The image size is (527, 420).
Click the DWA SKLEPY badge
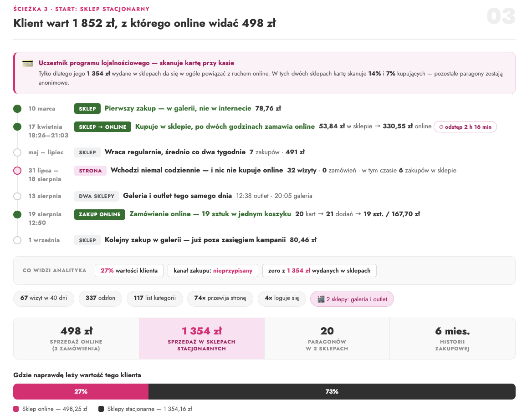tap(97, 196)
